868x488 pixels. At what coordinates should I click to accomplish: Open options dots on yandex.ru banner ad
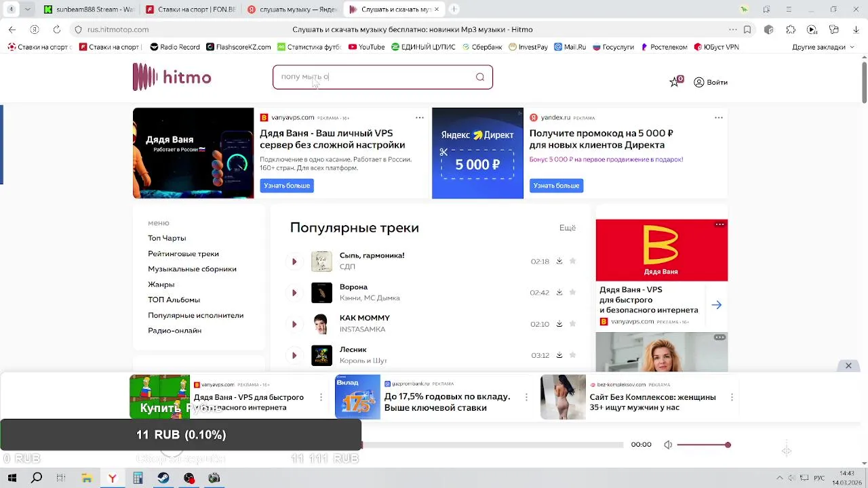[719, 117]
